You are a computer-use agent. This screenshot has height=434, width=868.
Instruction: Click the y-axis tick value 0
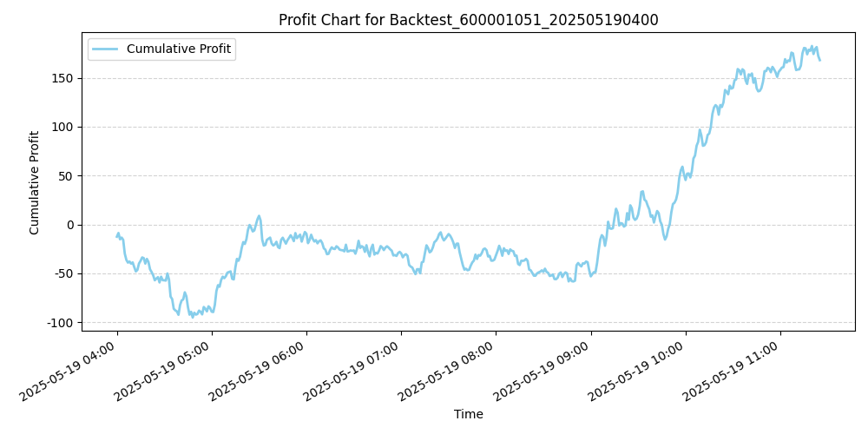[71, 225]
